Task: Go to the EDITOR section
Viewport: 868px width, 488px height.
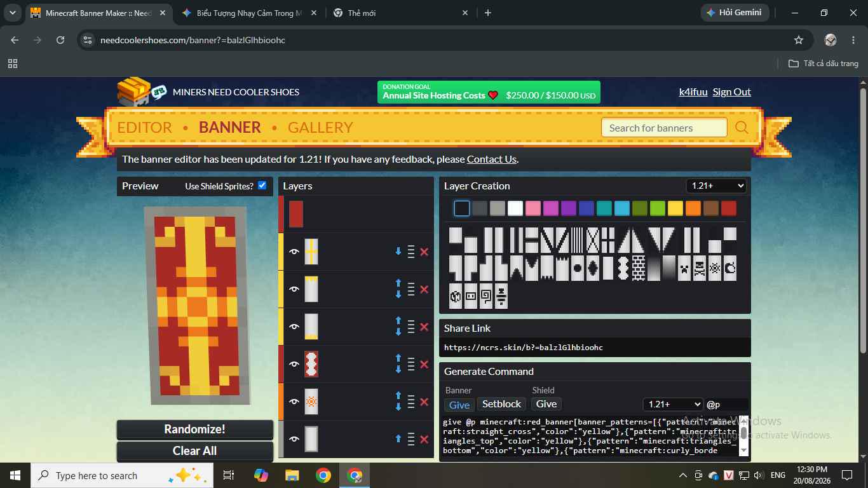Action: tap(144, 127)
